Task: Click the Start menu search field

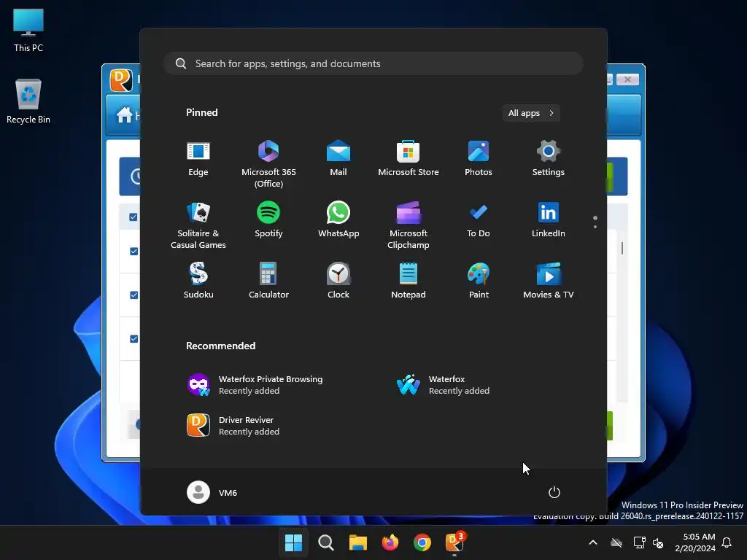Action: tap(373, 63)
